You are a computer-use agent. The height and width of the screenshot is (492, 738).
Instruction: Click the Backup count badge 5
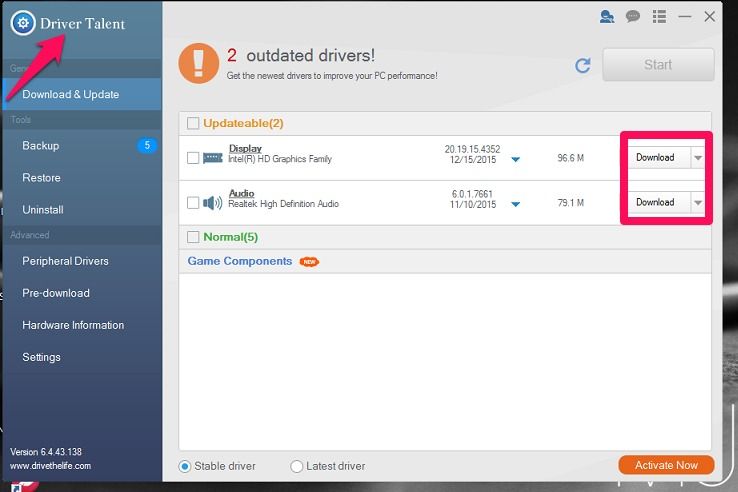[147, 145]
